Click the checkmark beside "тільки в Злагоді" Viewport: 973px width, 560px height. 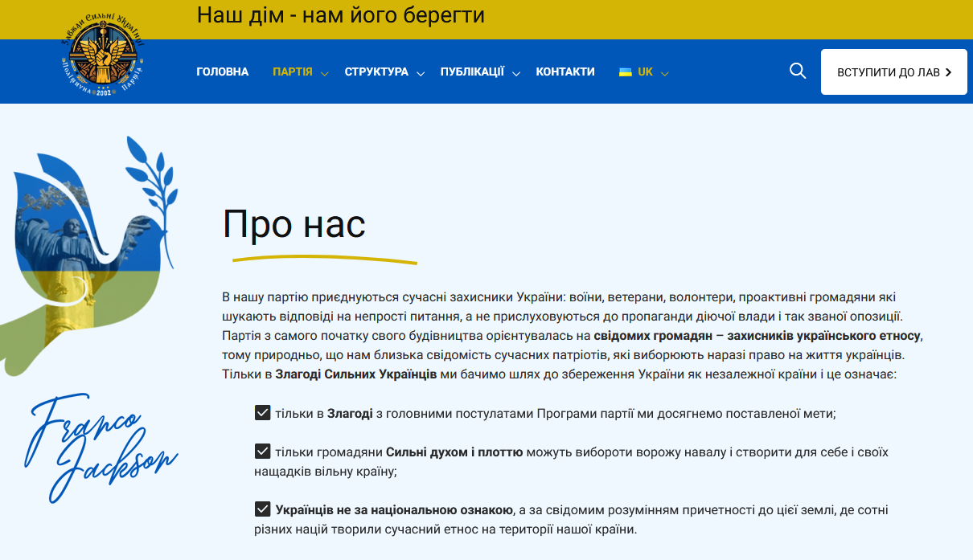pyautogui.click(x=262, y=413)
